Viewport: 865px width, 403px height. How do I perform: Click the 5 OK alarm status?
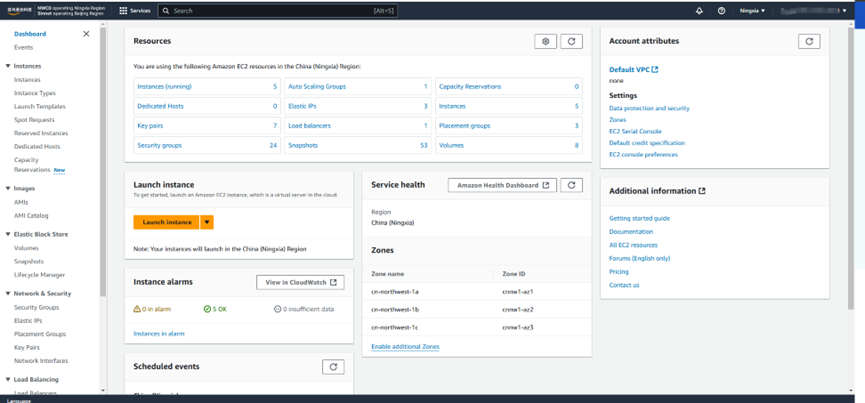pyautogui.click(x=215, y=309)
